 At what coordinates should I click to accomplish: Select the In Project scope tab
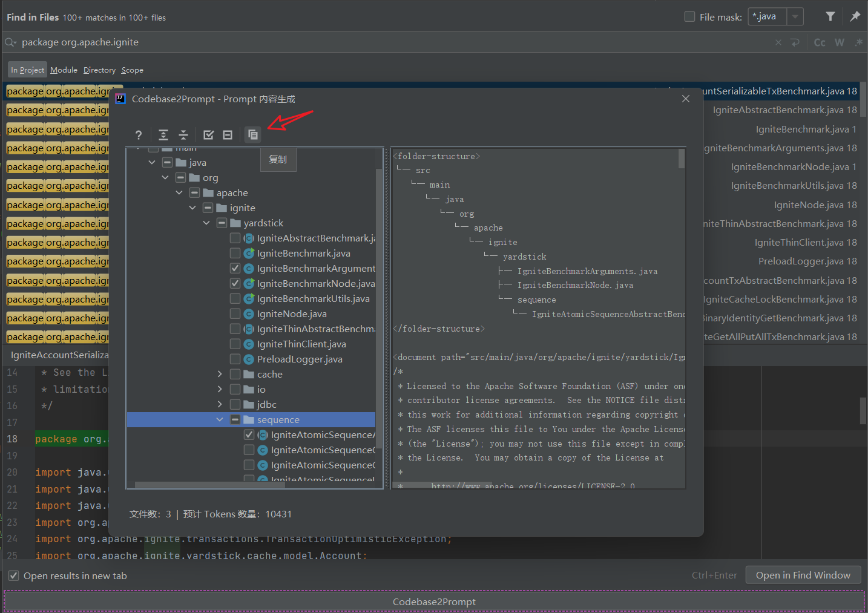click(27, 70)
